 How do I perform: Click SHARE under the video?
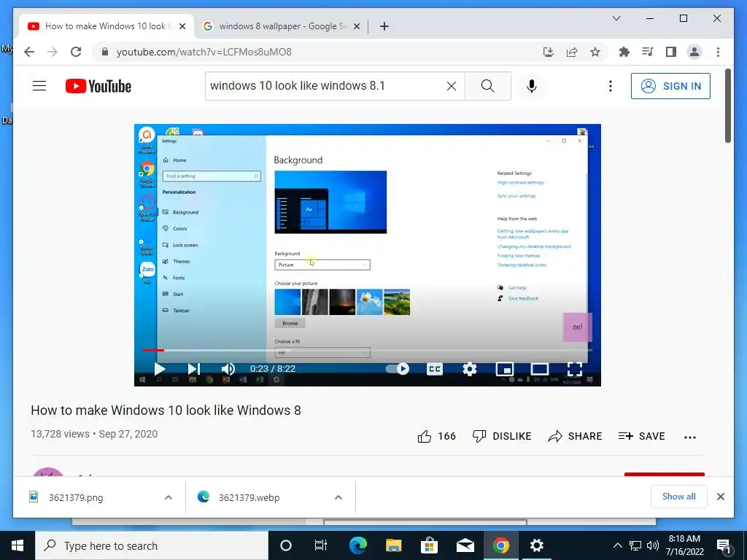[575, 436]
